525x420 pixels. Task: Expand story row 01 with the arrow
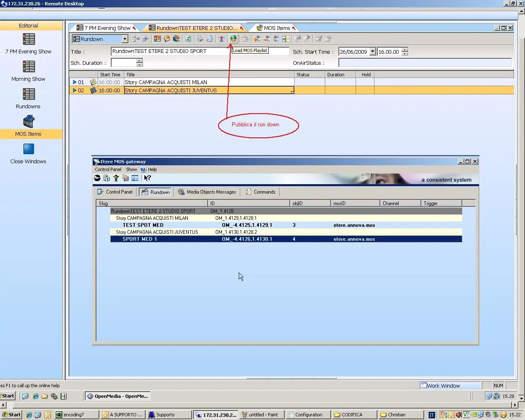[x=74, y=82]
